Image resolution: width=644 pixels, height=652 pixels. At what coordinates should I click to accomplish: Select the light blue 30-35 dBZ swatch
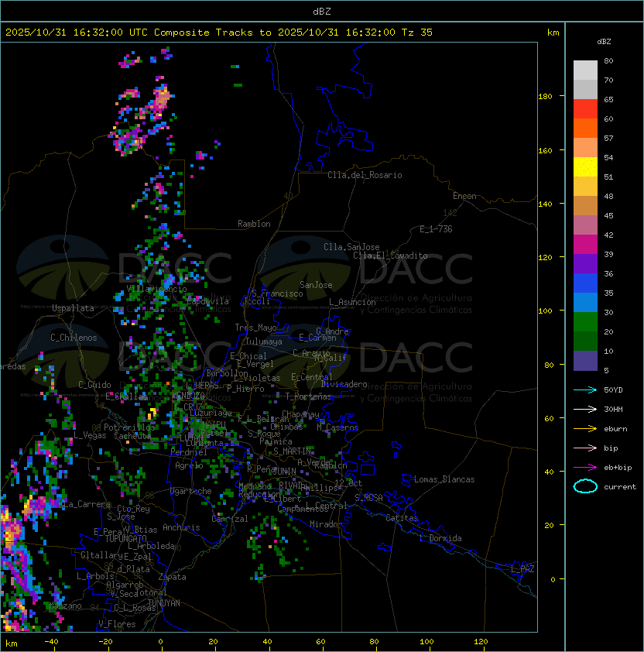pyautogui.click(x=585, y=303)
